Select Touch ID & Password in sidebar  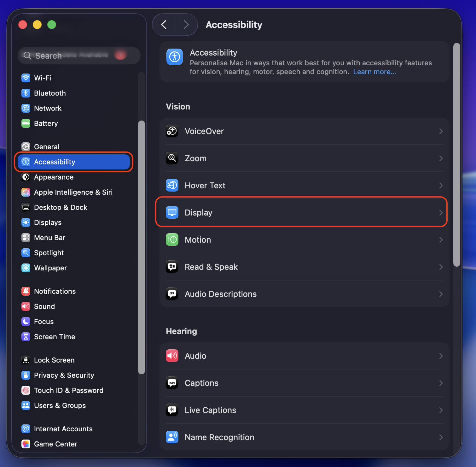[74, 390]
